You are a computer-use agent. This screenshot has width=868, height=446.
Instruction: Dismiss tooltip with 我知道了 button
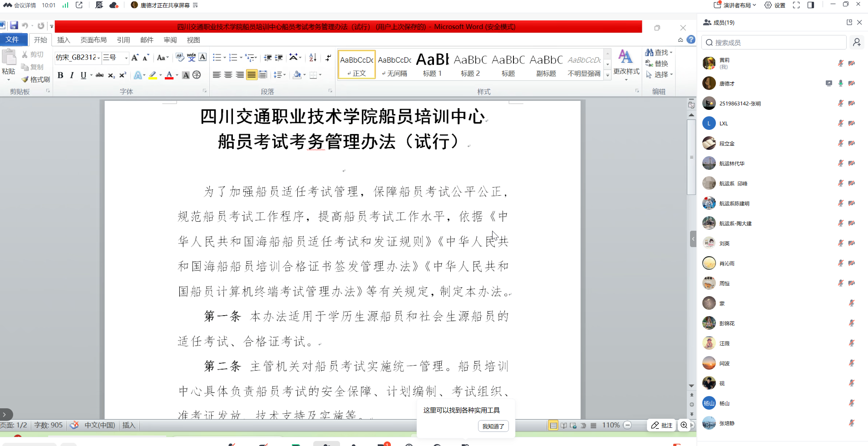pos(493,426)
